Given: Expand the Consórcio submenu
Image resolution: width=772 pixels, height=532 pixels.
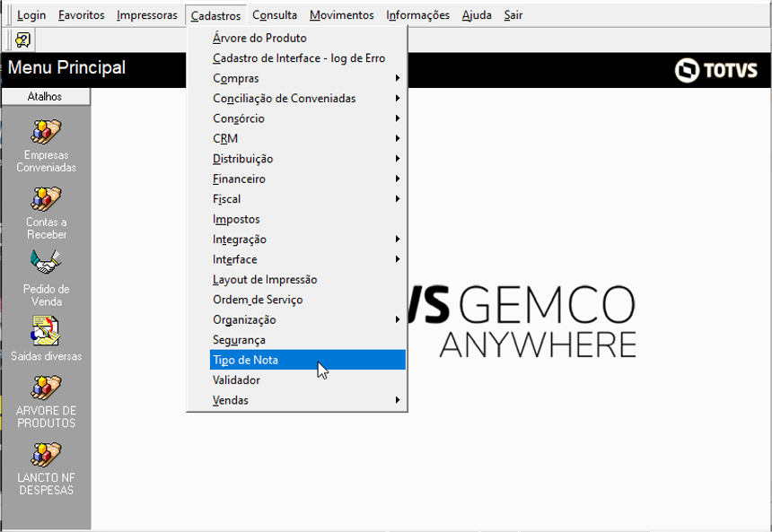Looking at the screenshot, I should [308, 118].
